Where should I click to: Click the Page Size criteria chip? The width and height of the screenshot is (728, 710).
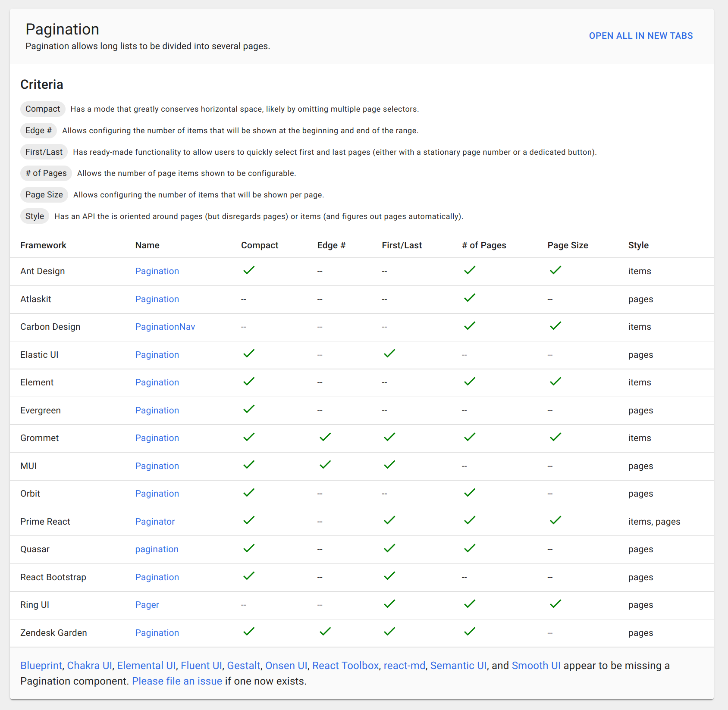tap(44, 195)
